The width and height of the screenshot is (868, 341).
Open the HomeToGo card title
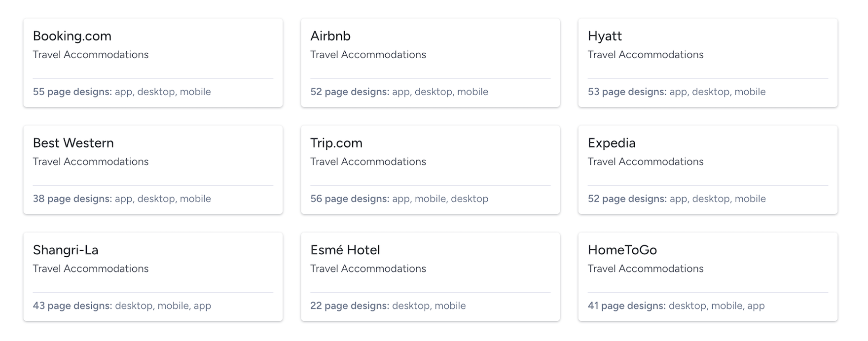coord(622,250)
